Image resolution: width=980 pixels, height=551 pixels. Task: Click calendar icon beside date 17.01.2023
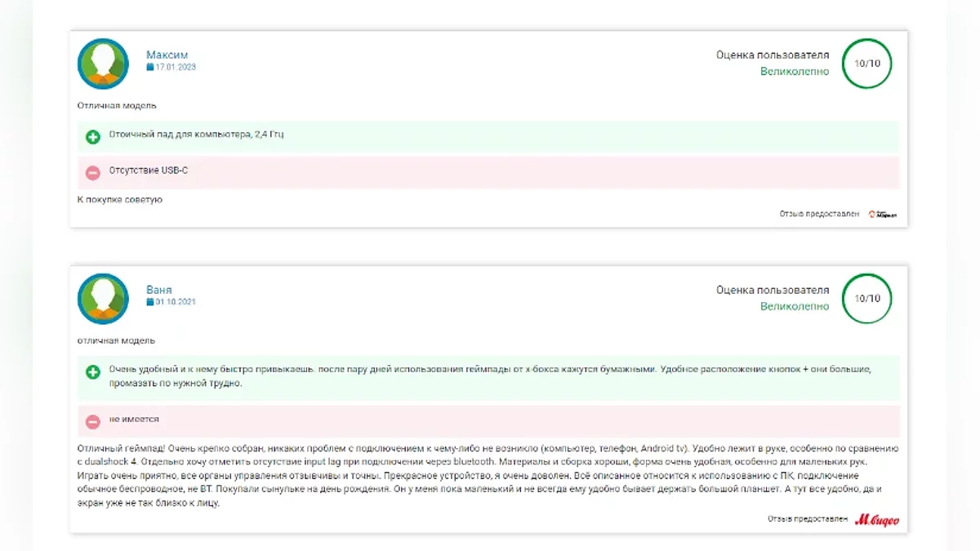pyautogui.click(x=149, y=67)
